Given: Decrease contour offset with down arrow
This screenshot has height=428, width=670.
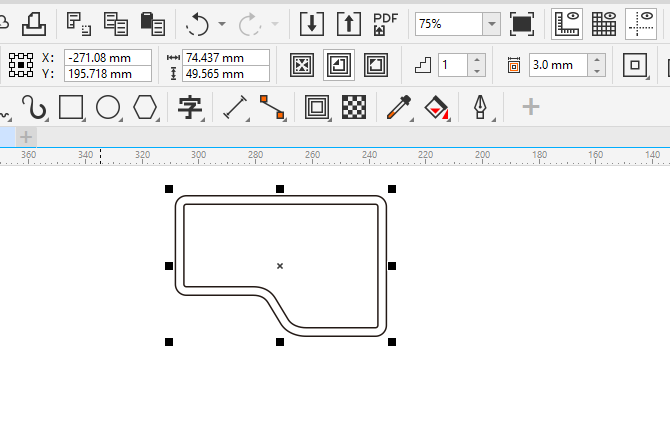Looking at the screenshot, I should point(597,71).
